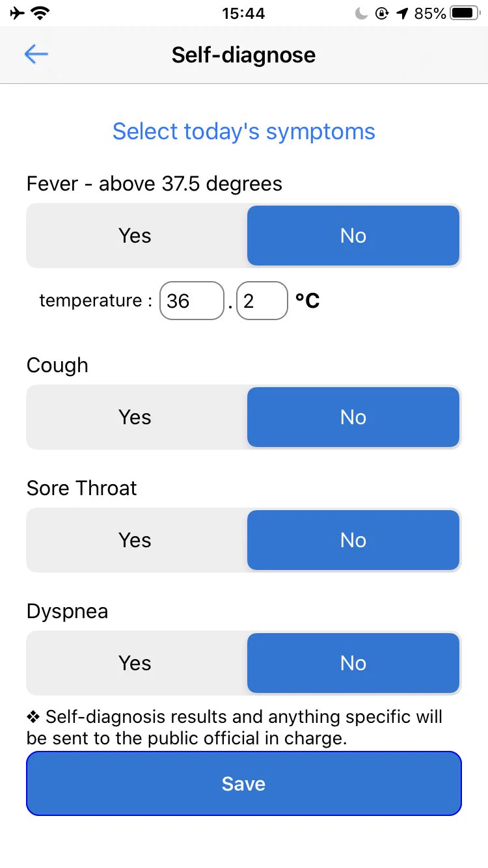Select Yes for Sore Throat
The width and height of the screenshot is (488, 868).
(135, 540)
